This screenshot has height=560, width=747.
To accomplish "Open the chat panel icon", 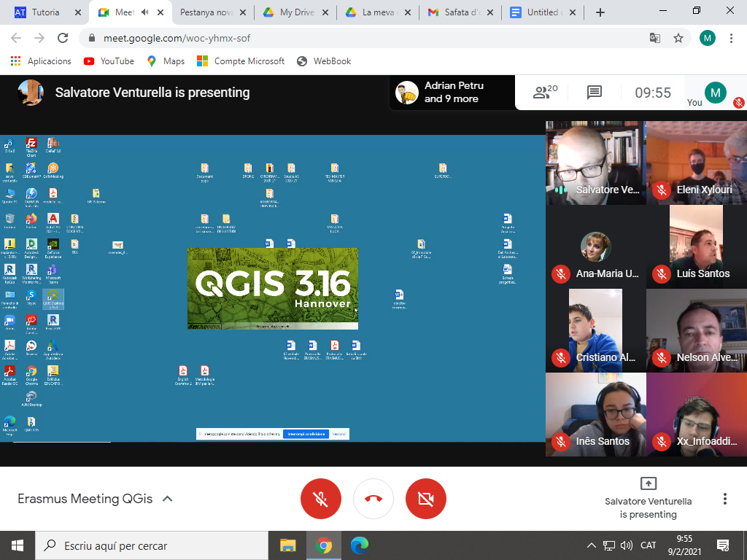I will pos(594,93).
